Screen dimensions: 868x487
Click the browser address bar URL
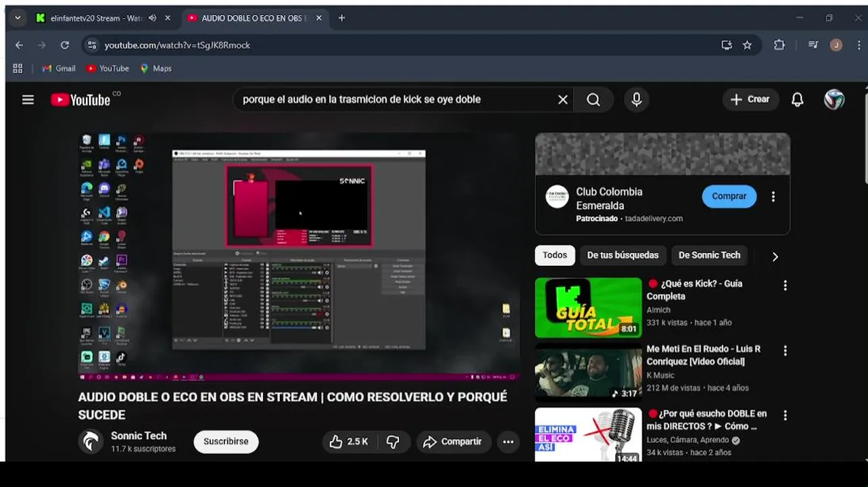(177, 45)
